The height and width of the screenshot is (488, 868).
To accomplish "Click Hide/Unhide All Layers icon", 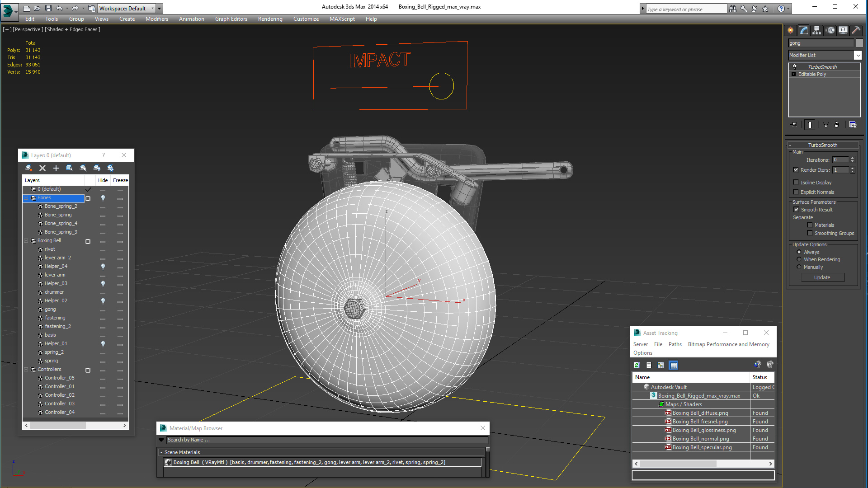I will pos(97,168).
